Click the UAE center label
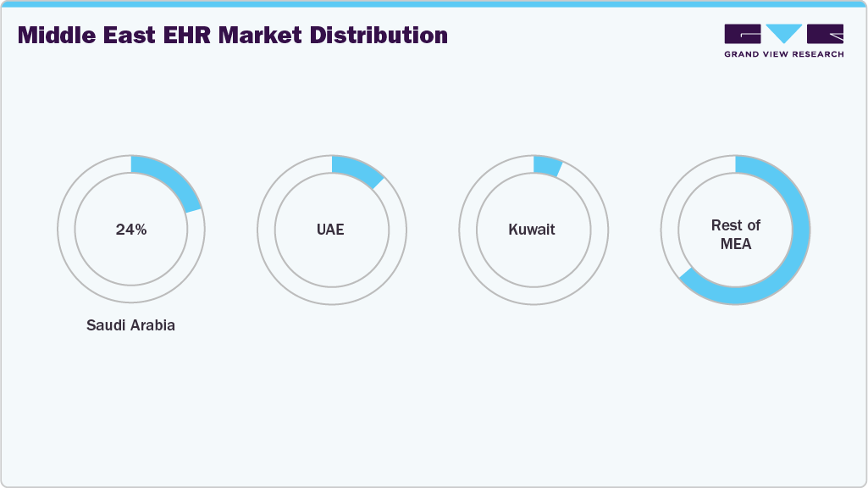868x488 pixels. tap(331, 229)
